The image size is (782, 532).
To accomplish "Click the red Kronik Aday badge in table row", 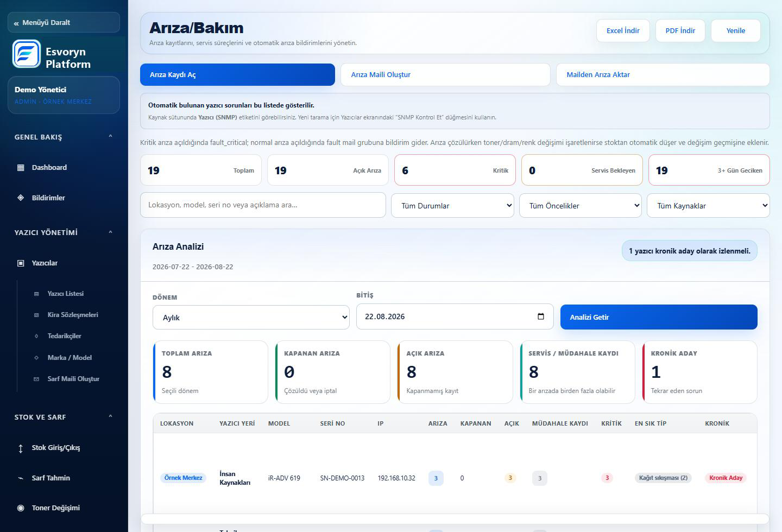I will (x=726, y=478).
